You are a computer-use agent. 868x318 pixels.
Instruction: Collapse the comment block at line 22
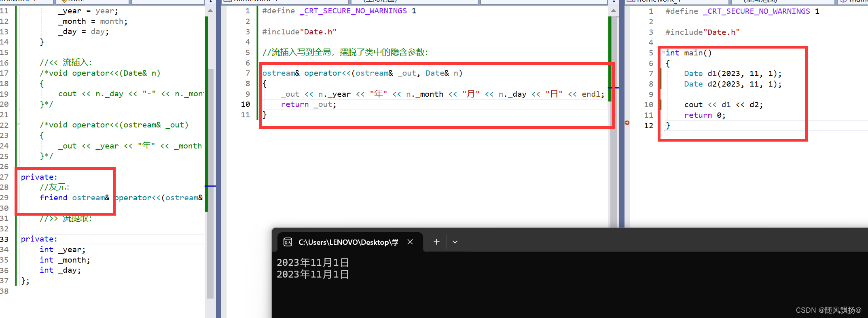[19, 125]
